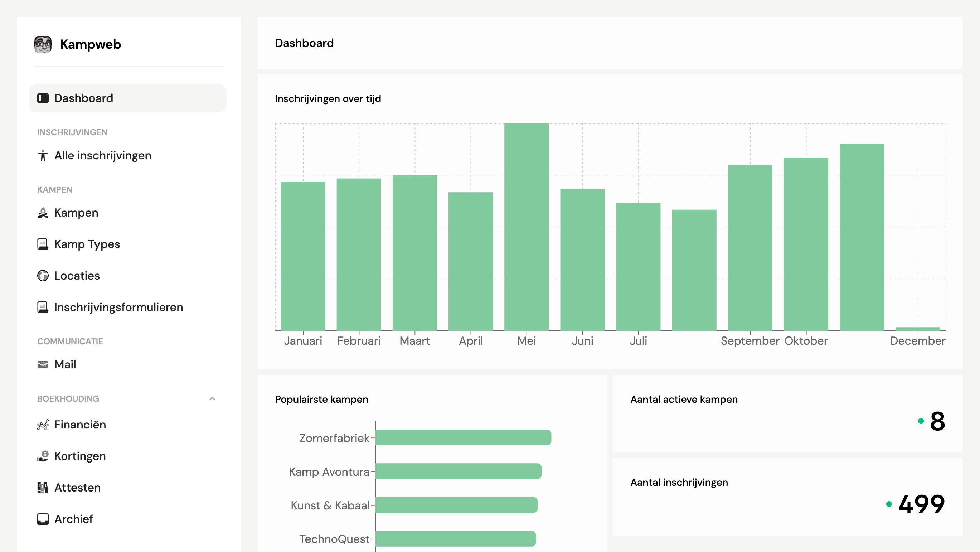
Task: Click the Attesten document icon
Action: 43,487
